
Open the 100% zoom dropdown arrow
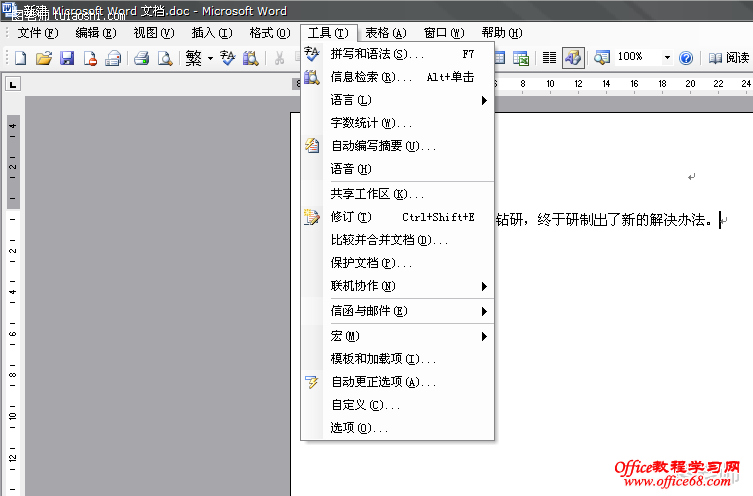[x=667, y=58]
